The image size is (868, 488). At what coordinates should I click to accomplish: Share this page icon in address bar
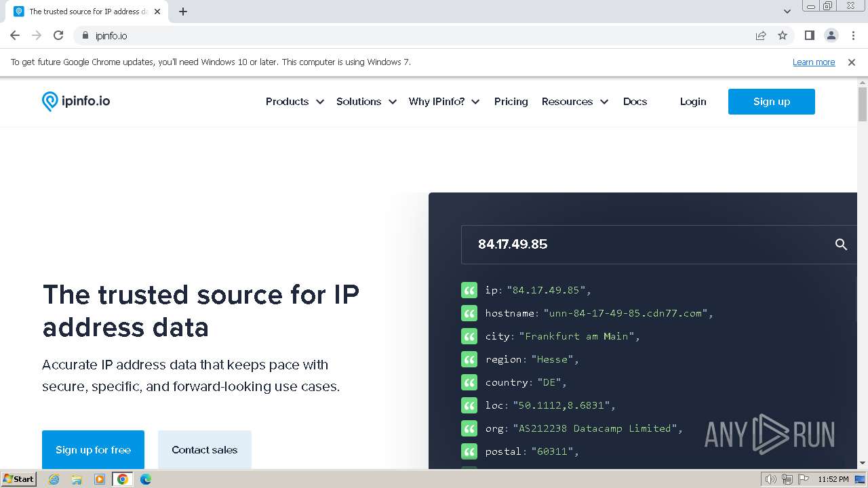[761, 35]
